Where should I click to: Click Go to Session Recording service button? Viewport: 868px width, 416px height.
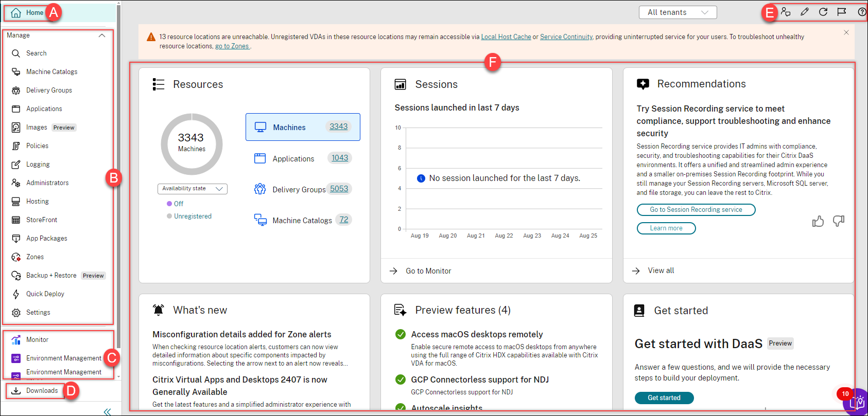696,210
